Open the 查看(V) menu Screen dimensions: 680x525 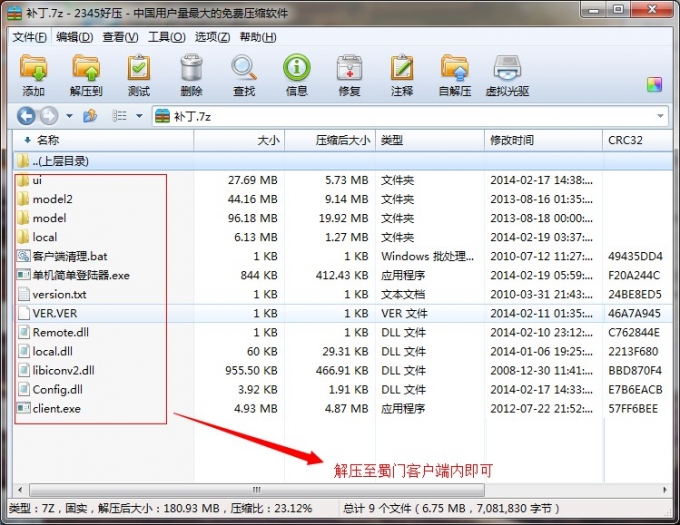pos(120,37)
